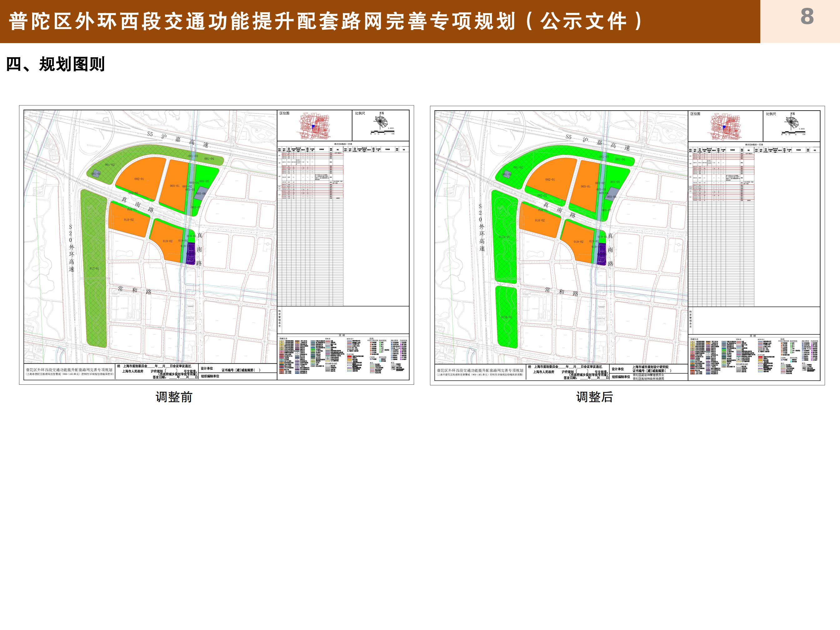
Task: Click the 图例 legend panel in 调整后 map
Action: (x=754, y=357)
